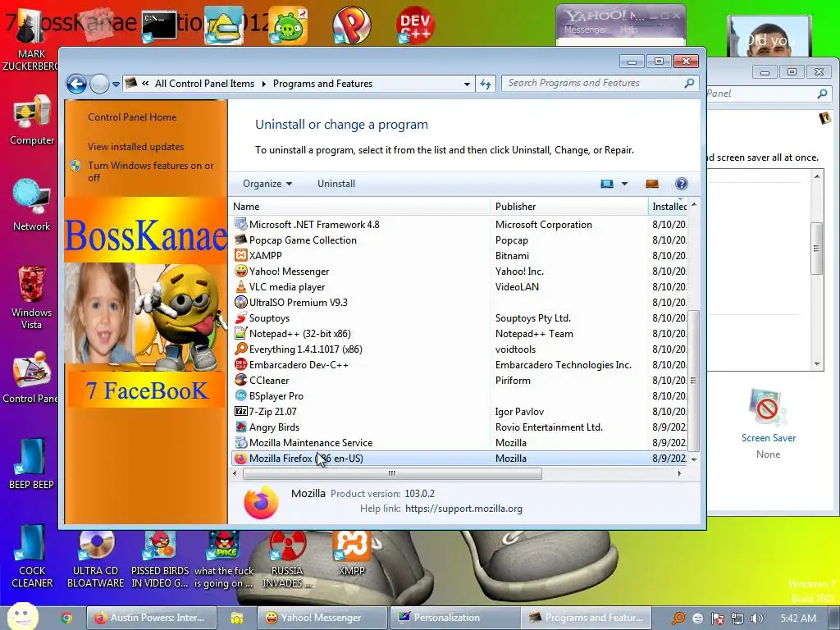Open the Organize dropdown menu
The image size is (840, 630).
267,184
